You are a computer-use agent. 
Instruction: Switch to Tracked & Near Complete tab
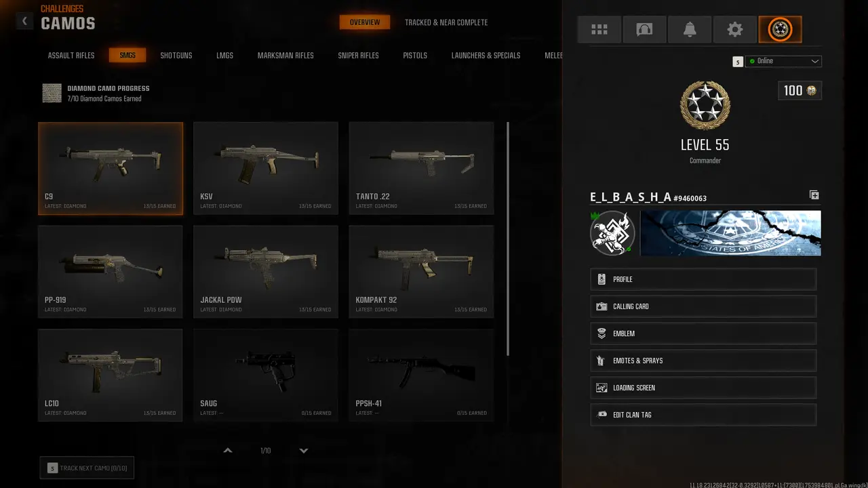point(446,22)
